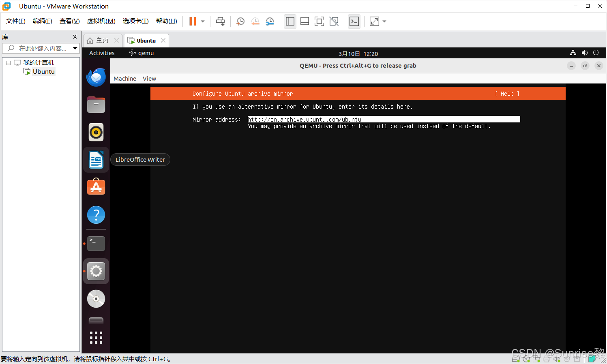
Task: Click the optical disc icon in the dock
Action: click(96, 299)
